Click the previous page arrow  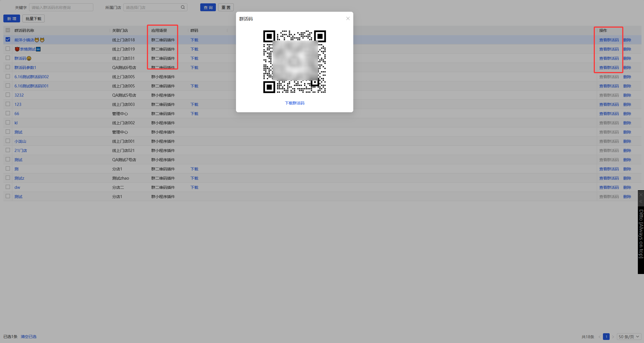599,337
